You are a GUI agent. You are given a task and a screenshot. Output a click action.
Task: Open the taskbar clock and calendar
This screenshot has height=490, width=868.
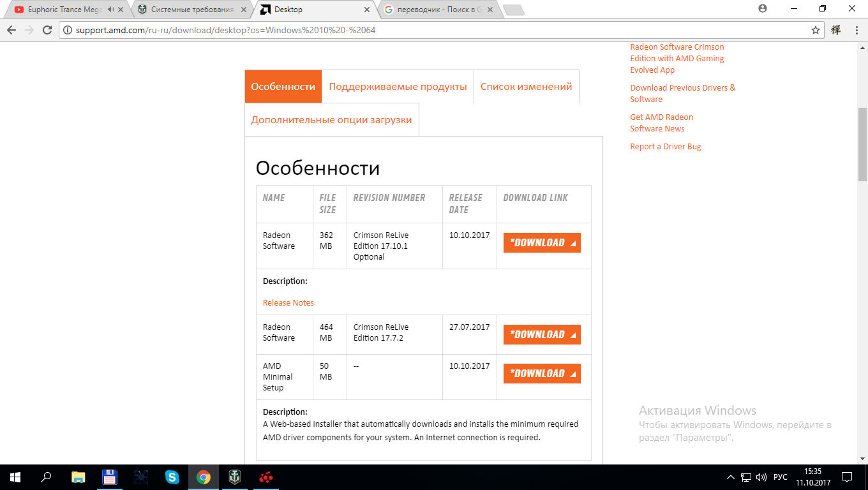(x=813, y=477)
